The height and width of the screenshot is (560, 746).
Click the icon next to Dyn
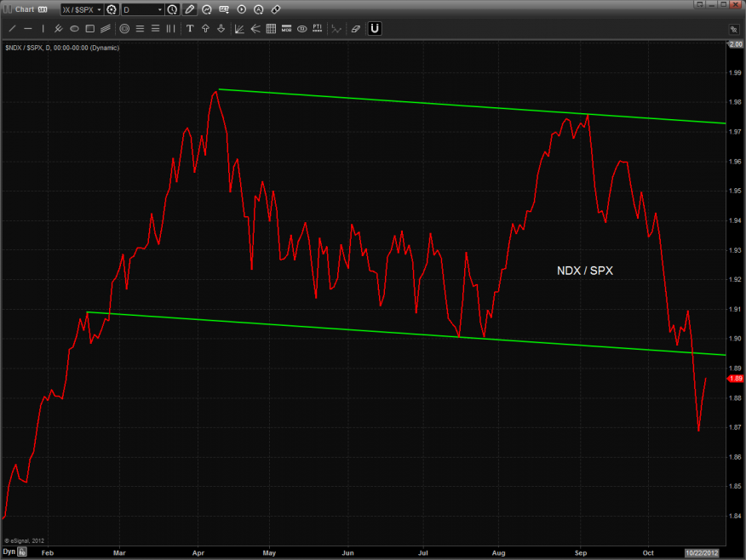tap(22, 552)
